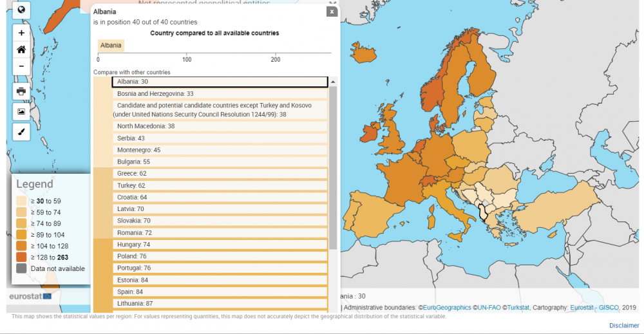
Task: Zoom out with the minus button
Action: pos(21,66)
